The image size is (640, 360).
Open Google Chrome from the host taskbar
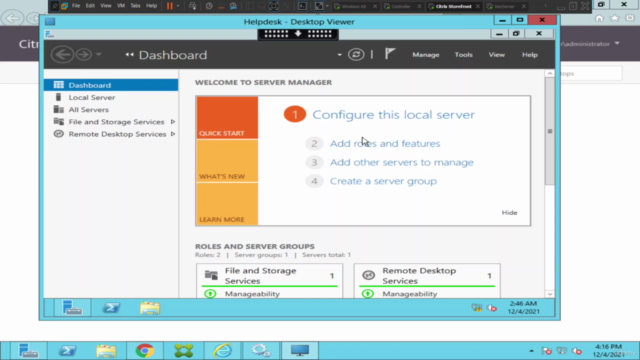pyautogui.click(x=145, y=351)
